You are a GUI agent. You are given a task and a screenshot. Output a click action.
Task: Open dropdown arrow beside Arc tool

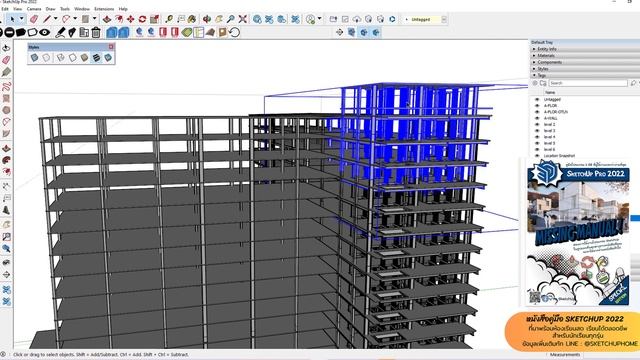[x=75, y=19]
